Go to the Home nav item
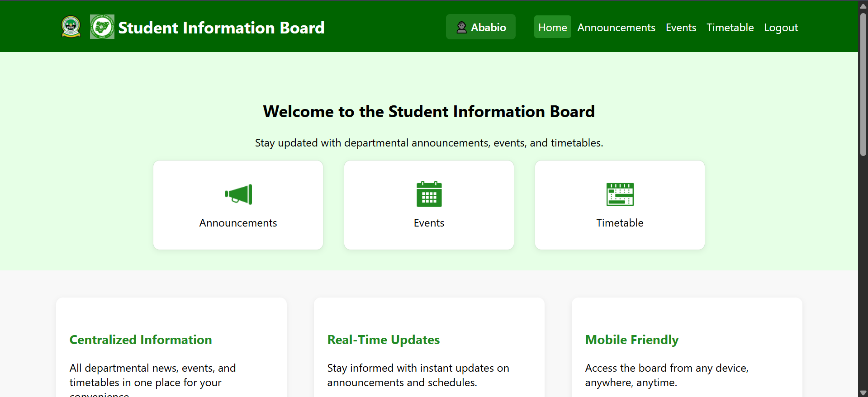868x397 pixels. coord(552,27)
